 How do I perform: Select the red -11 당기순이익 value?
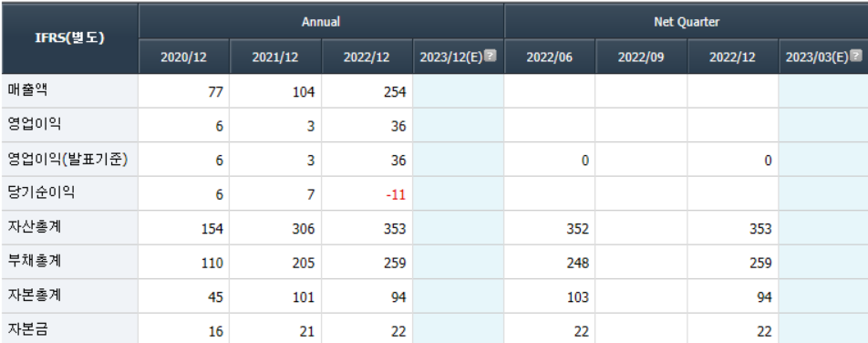tap(397, 195)
